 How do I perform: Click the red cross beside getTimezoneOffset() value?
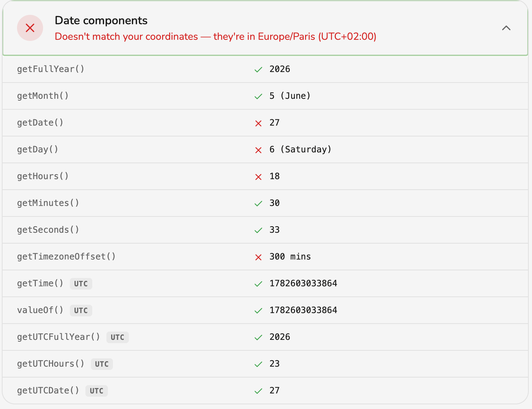click(258, 257)
